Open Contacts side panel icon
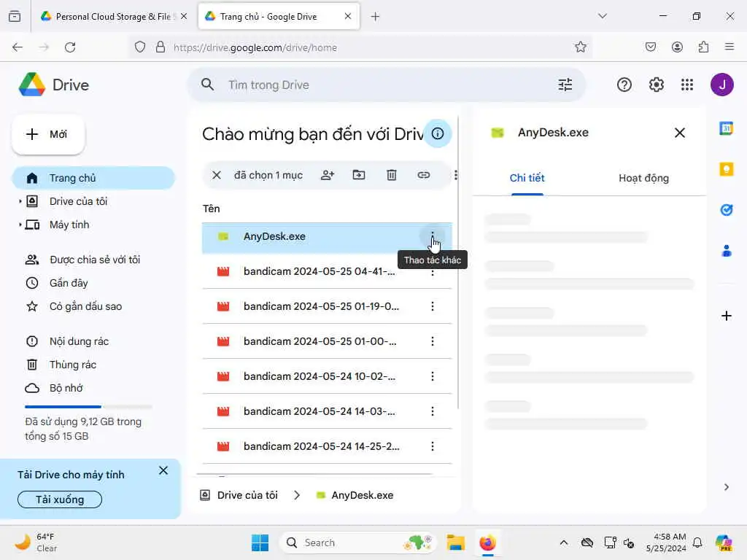 (x=726, y=251)
